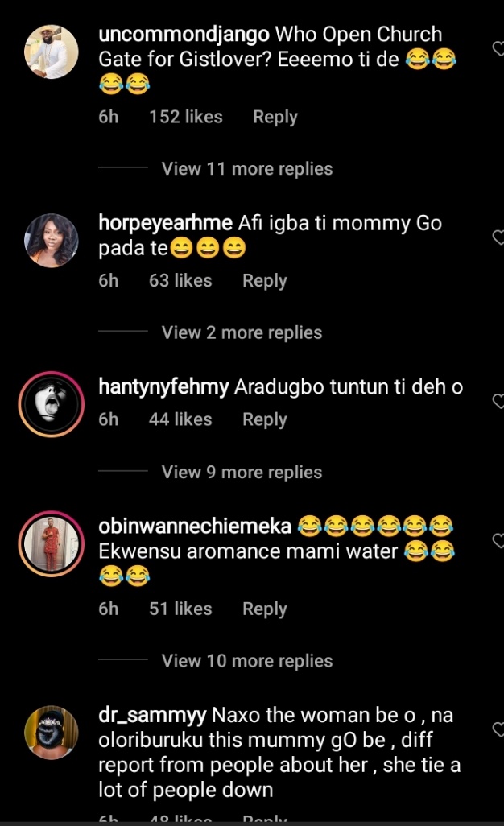Image resolution: width=504 pixels, height=826 pixels.
Task: Expand View 9 more replies
Action: (242, 473)
